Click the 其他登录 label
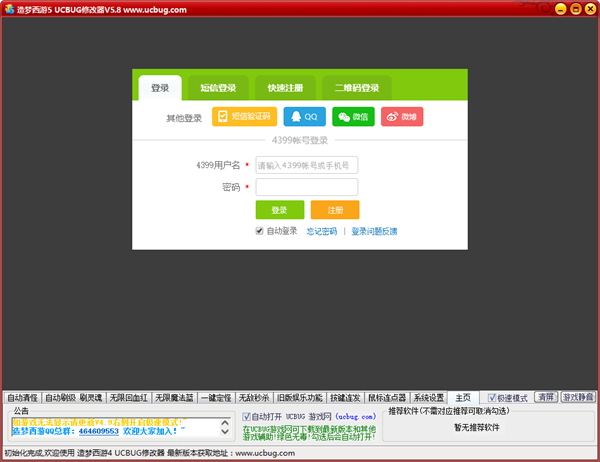Image resolution: width=600 pixels, height=462 pixels. (x=184, y=118)
